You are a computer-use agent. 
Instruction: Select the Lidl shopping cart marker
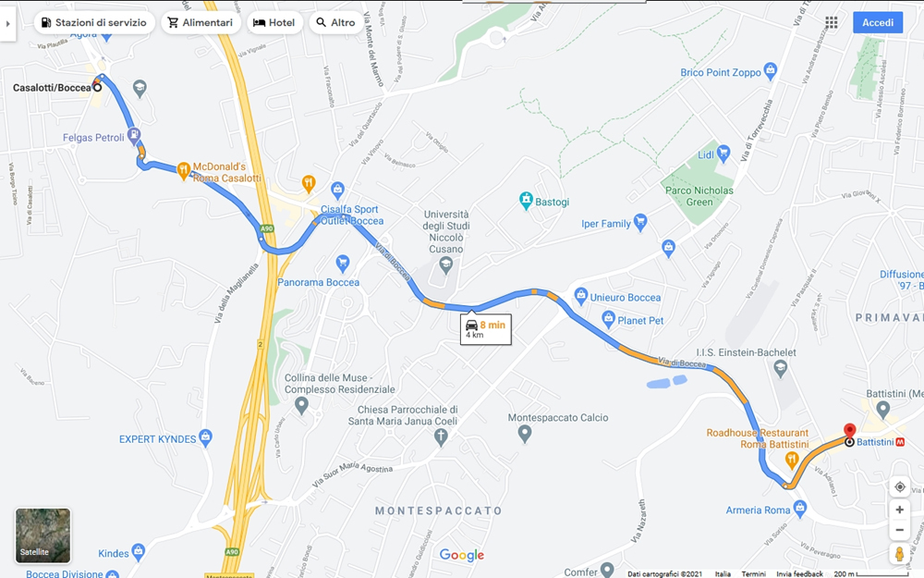[x=723, y=154]
